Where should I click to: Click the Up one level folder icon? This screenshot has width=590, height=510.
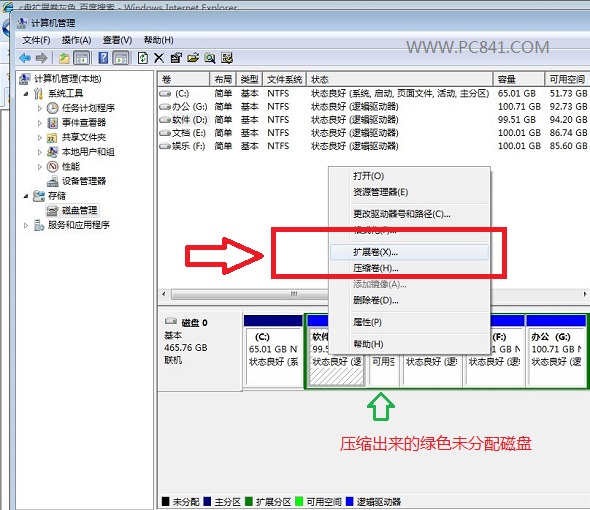click(64, 58)
